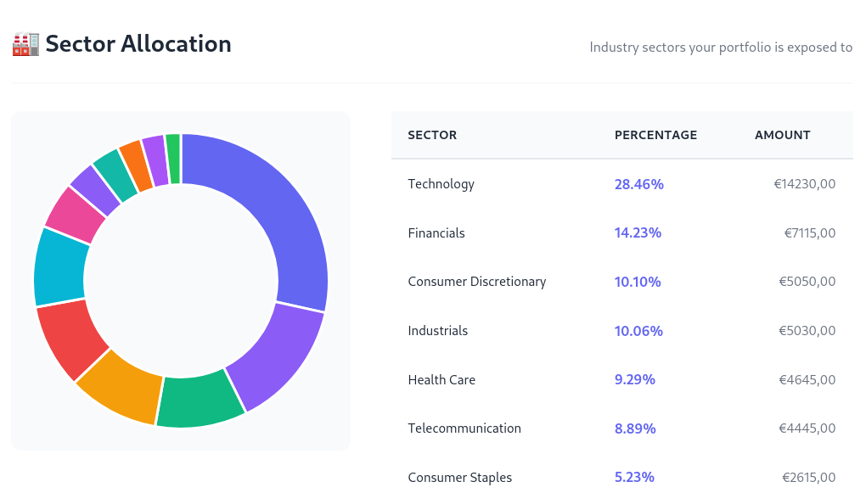The image size is (866, 504).
Task: Select the Telecommunication table row
Action: [464, 428]
